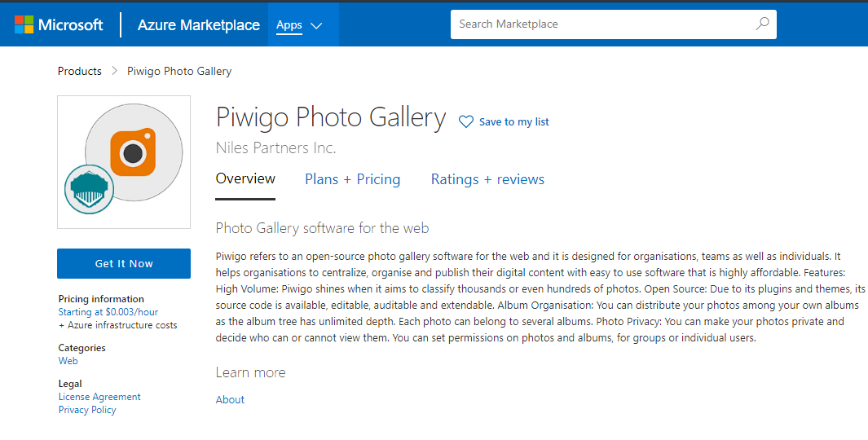Open the License Agreement link
868x440 pixels.
pyautogui.click(x=99, y=397)
